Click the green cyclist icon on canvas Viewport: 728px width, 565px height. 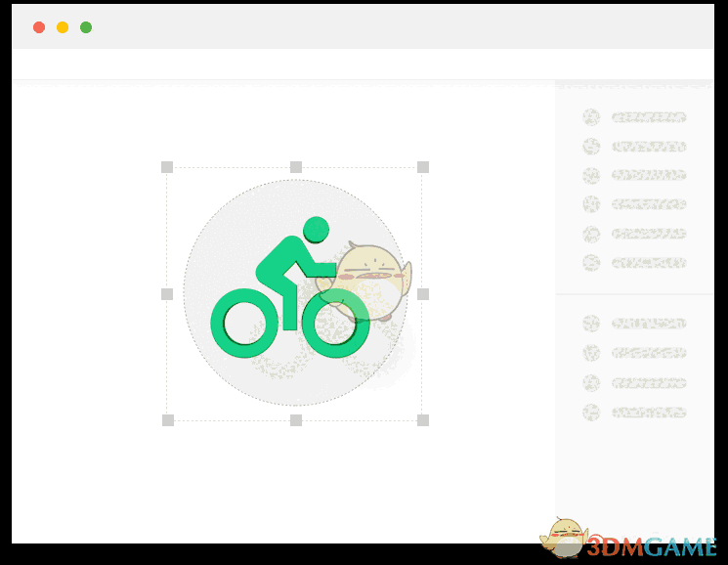click(x=289, y=287)
